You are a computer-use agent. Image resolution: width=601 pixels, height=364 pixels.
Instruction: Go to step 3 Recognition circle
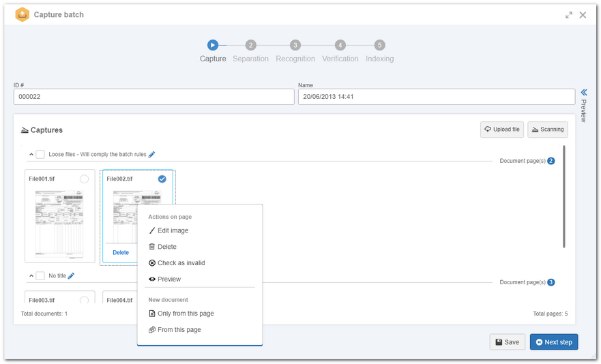pos(295,45)
